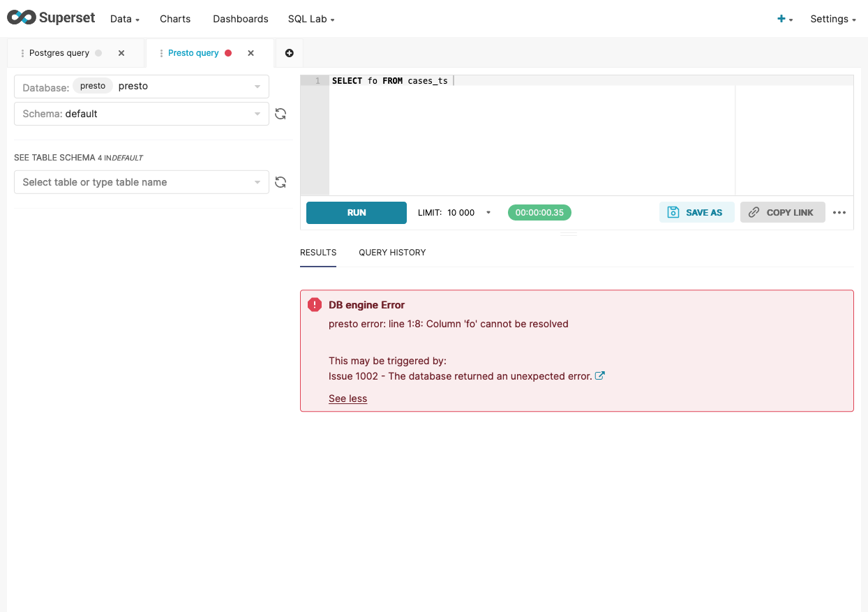Click the DB engine Error heading
The height and width of the screenshot is (612, 868).
pos(367,305)
